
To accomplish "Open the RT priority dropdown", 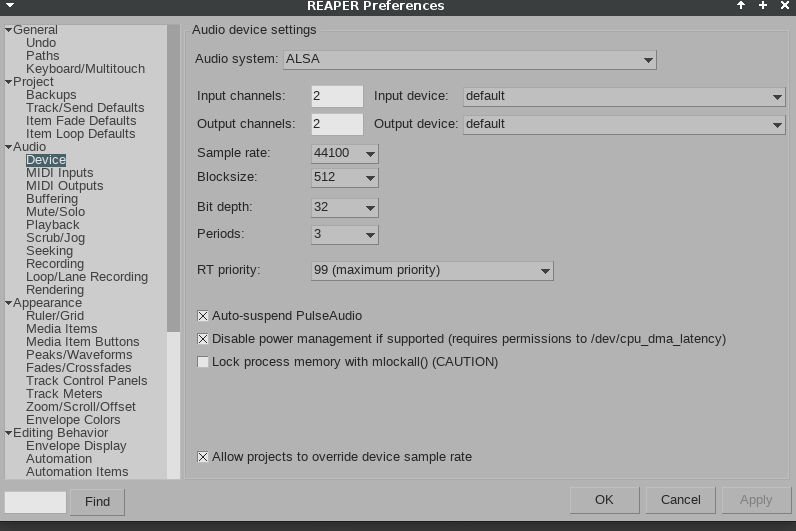I will tap(432, 270).
